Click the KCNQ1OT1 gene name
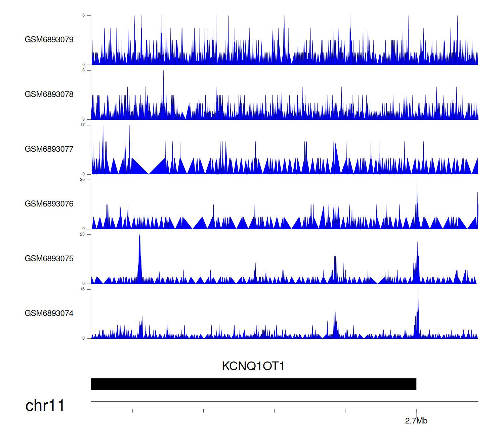 click(x=253, y=366)
